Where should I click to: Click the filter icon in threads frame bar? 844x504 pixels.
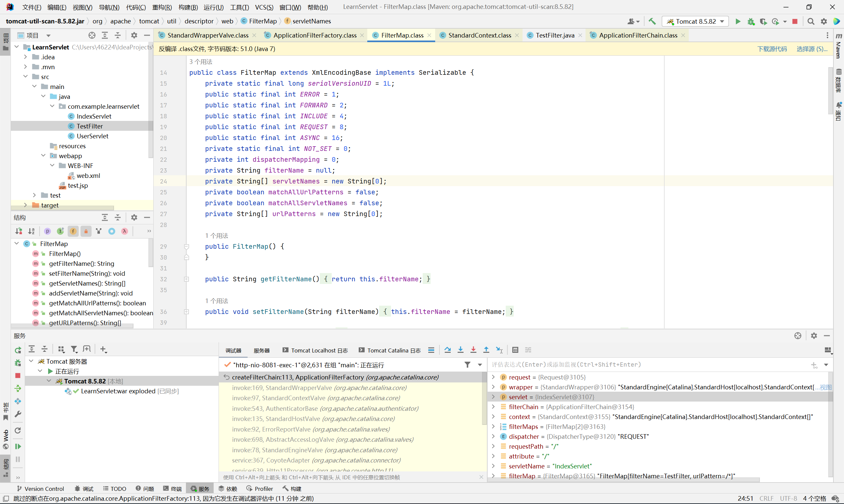tap(467, 365)
